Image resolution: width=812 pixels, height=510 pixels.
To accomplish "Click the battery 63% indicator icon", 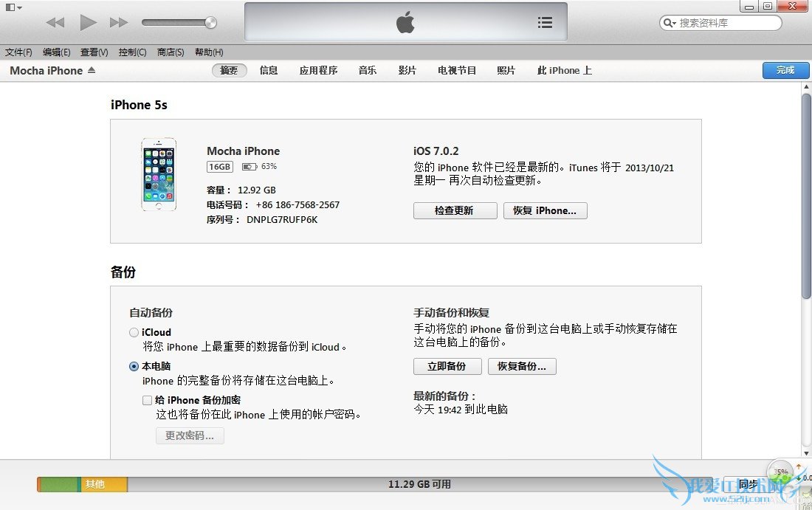I will (250, 167).
